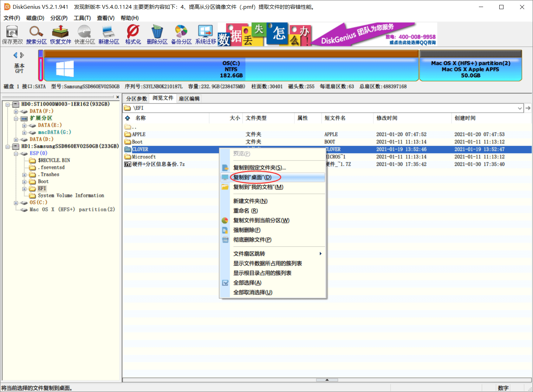This screenshot has height=392, width=533.
Task: Switch to 浏览文件 tab
Action: (163, 98)
